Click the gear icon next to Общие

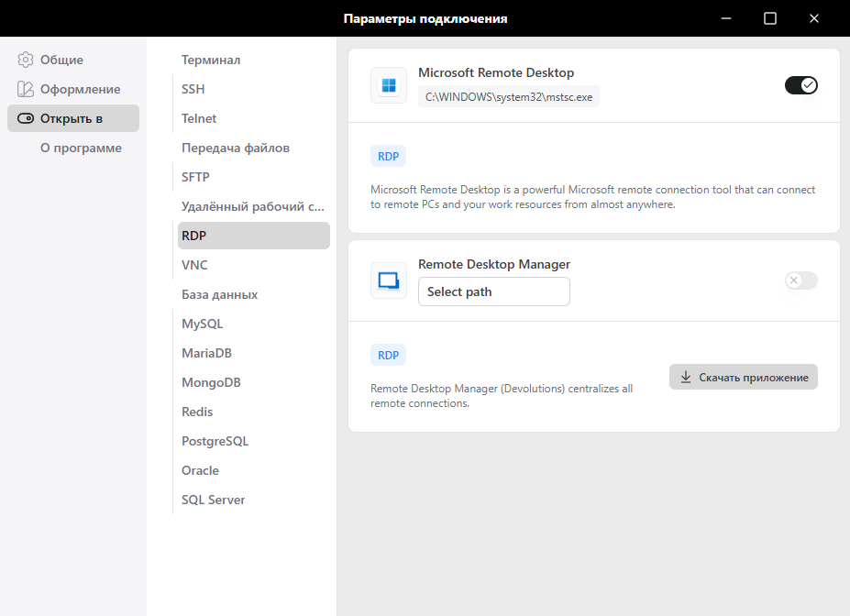pyautogui.click(x=26, y=60)
